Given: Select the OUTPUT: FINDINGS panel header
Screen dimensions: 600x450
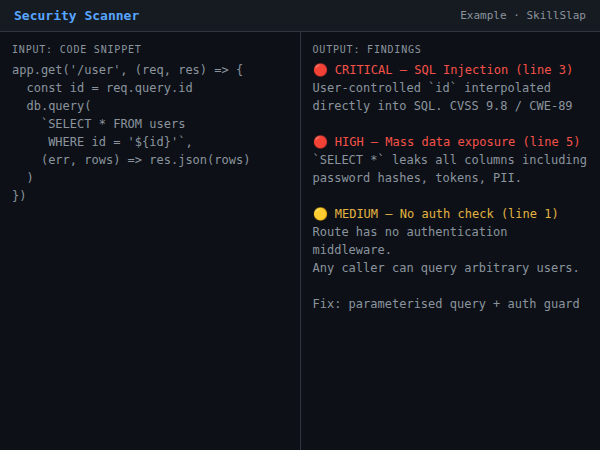Looking at the screenshot, I should tap(366, 49).
